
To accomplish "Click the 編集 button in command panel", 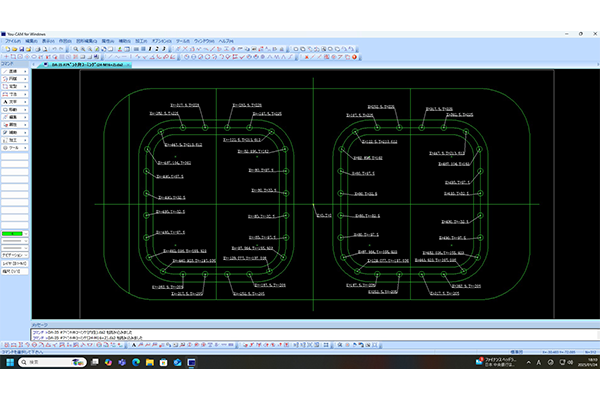I will tap(15, 117).
